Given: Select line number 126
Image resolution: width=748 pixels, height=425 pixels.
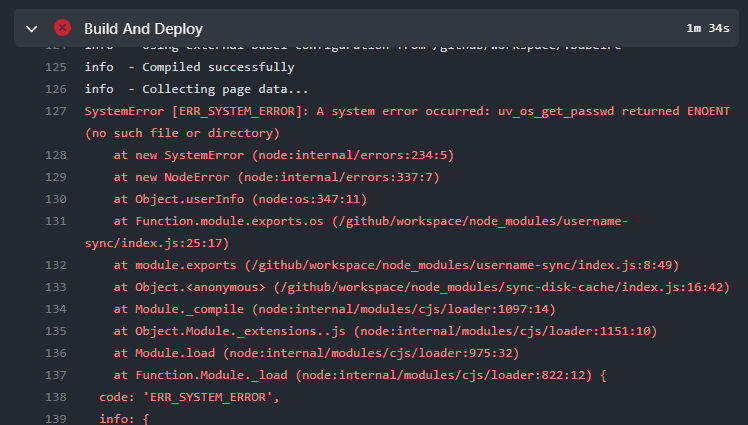Looking at the screenshot, I should click(x=56, y=89).
